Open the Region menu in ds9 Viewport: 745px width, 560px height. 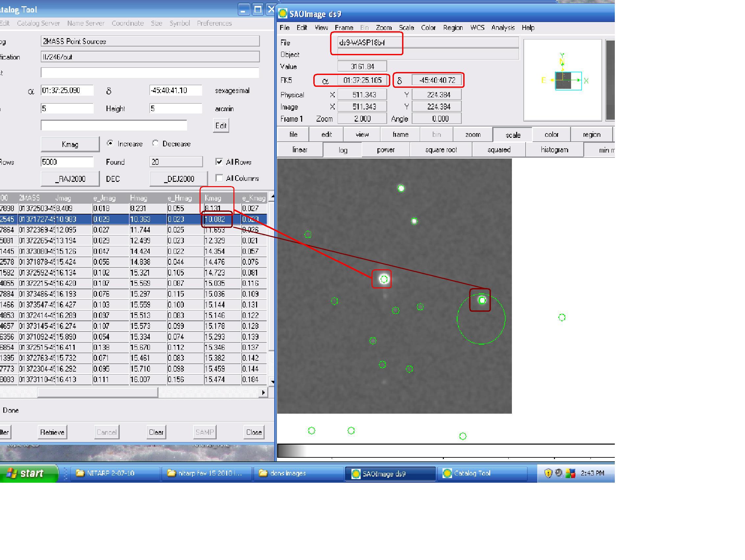pos(453,28)
